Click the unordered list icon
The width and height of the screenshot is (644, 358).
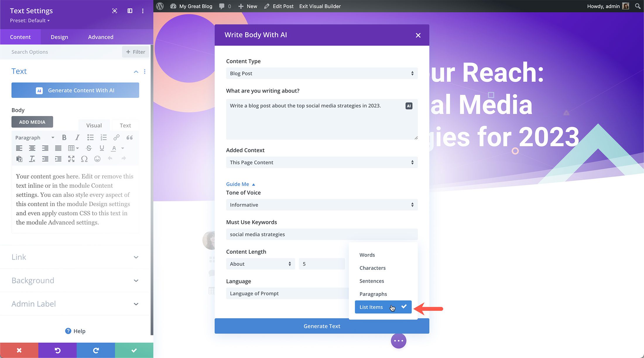click(90, 138)
